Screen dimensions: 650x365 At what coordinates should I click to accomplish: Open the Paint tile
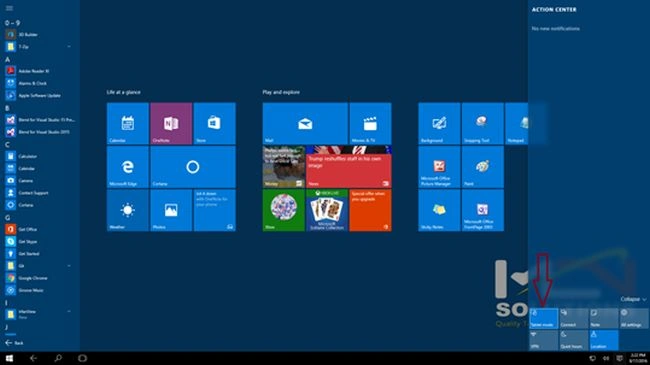point(483,167)
